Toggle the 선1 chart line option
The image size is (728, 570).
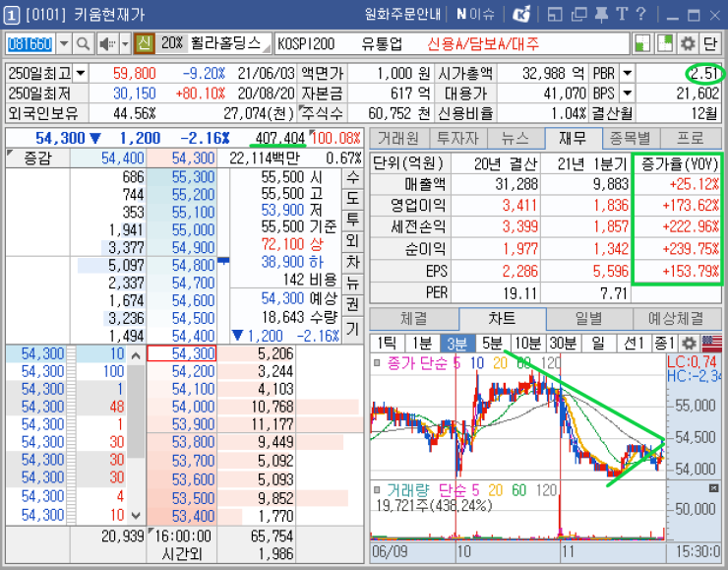pos(634,344)
